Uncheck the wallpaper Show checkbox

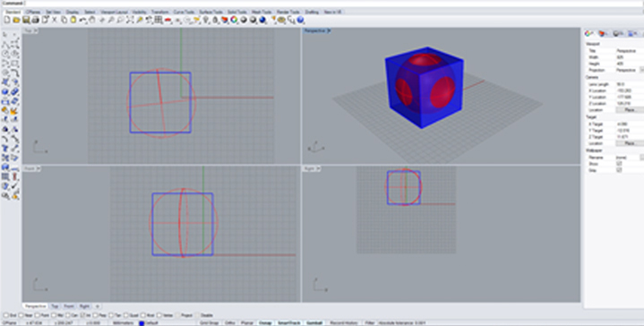(x=619, y=163)
